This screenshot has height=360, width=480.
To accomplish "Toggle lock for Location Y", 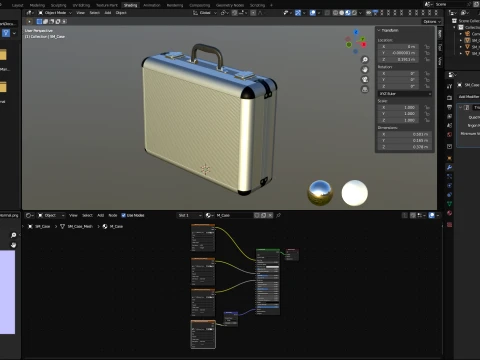I will tap(427, 53).
